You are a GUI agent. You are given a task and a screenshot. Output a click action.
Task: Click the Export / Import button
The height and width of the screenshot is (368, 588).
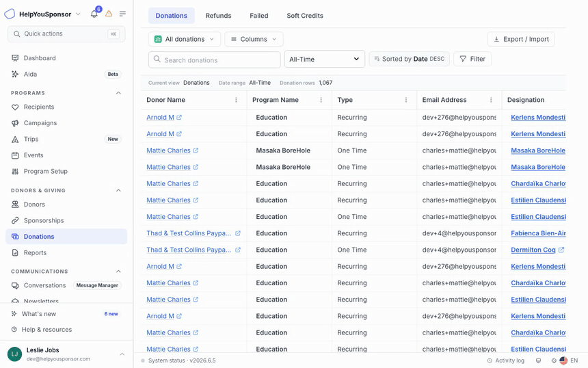click(521, 39)
